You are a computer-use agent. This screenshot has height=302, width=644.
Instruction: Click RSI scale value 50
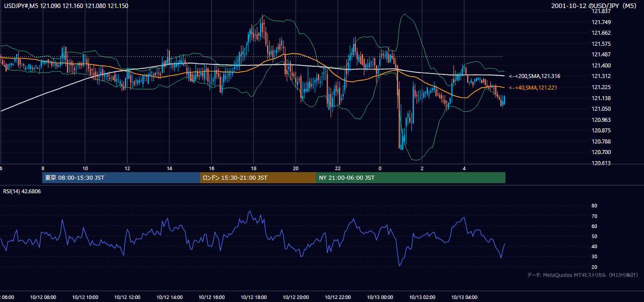(594, 236)
